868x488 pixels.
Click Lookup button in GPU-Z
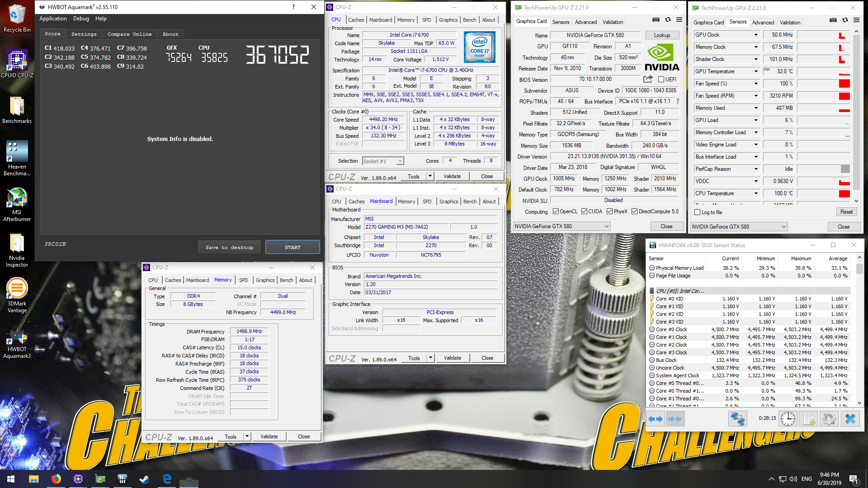662,35
